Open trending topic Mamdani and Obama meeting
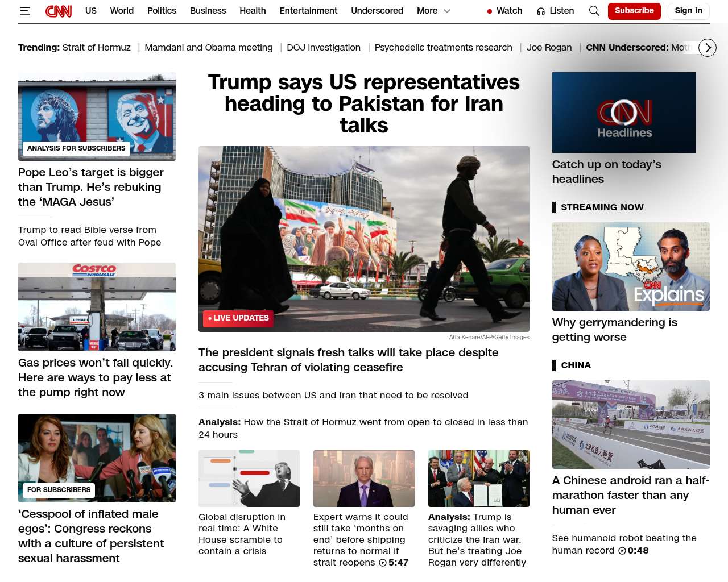Image resolution: width=728 pixels, height=582 pixels. 209,48
